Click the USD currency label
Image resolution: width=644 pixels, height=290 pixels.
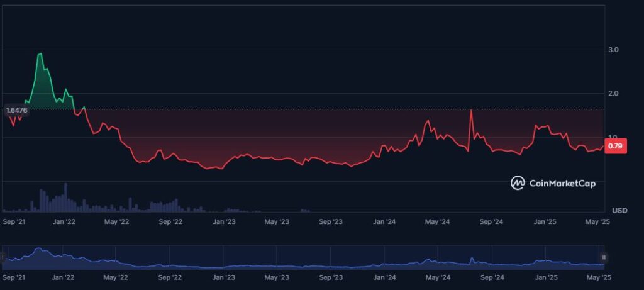click(619, 209)
